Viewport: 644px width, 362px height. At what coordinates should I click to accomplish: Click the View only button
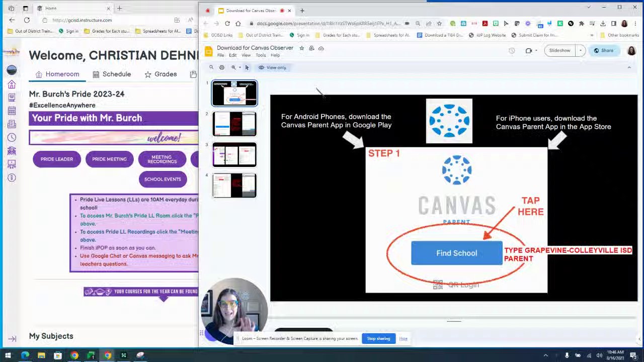click(x=272, y=67)
